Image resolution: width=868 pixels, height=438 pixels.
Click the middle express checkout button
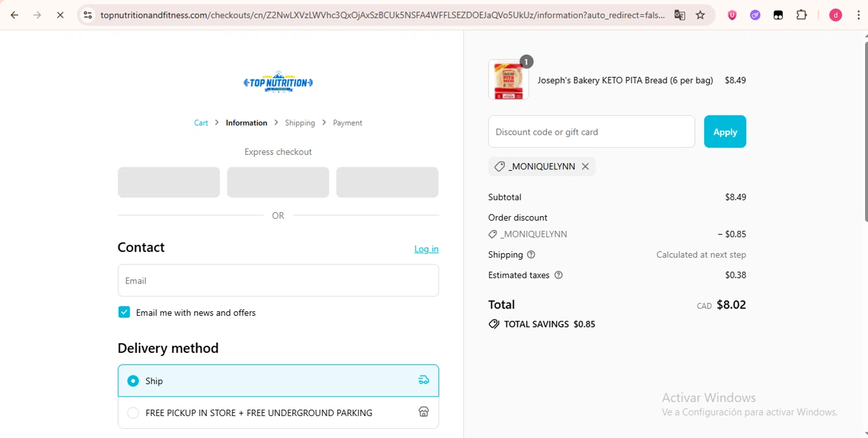pos(278,182)
